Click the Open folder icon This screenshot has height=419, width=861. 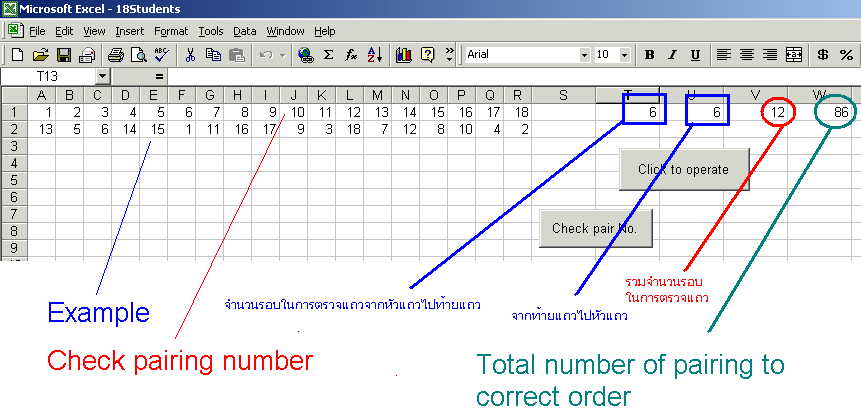click(41, 55)
